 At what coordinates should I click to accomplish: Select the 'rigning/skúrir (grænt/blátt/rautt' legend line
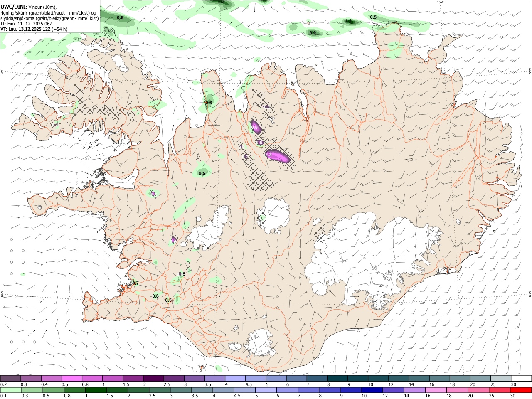tap(48, 12)
